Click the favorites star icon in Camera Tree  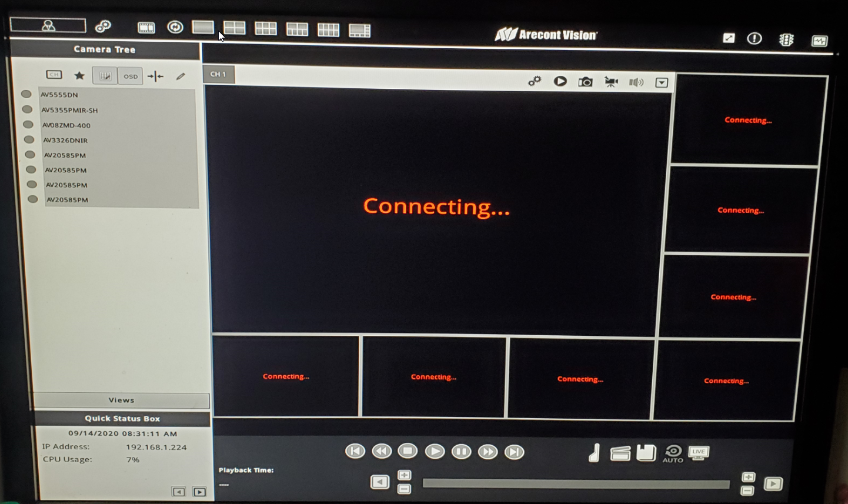click(x=79, y=75)
